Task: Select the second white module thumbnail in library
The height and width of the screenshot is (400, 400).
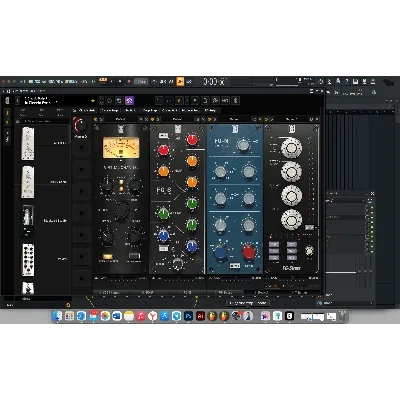Action: [x=28, y=182]
